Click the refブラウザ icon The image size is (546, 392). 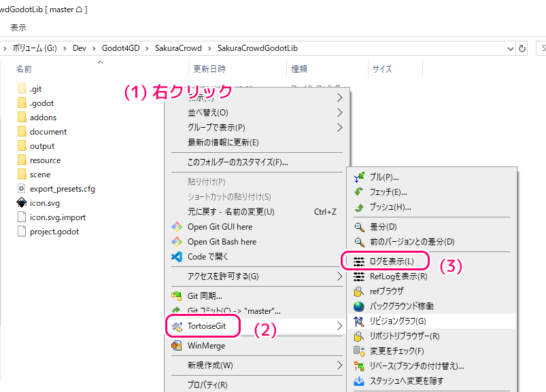pyautogui.click(x=358, y=291)
